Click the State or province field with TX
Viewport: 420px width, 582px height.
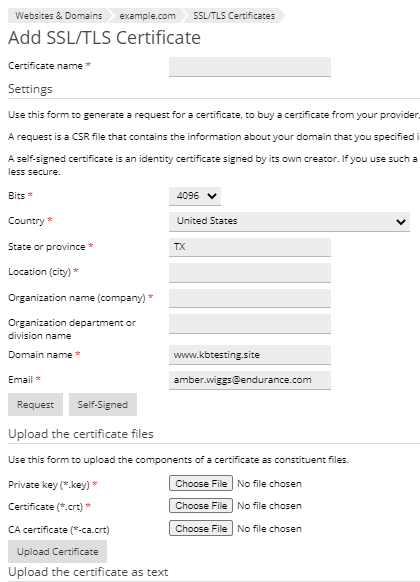click(250, 247)
